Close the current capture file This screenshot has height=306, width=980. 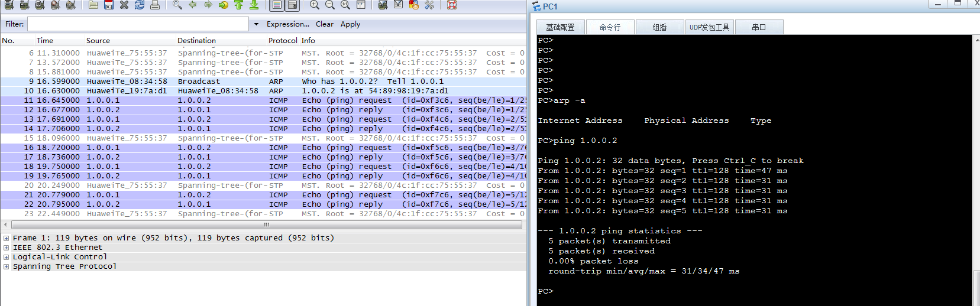coord(124,5)
